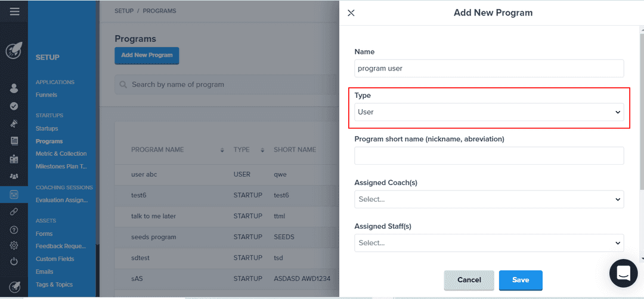Viewport: 644px width, 299px height.
Task: Open the hamburger menu at top-left
Action: pos(14,11)
